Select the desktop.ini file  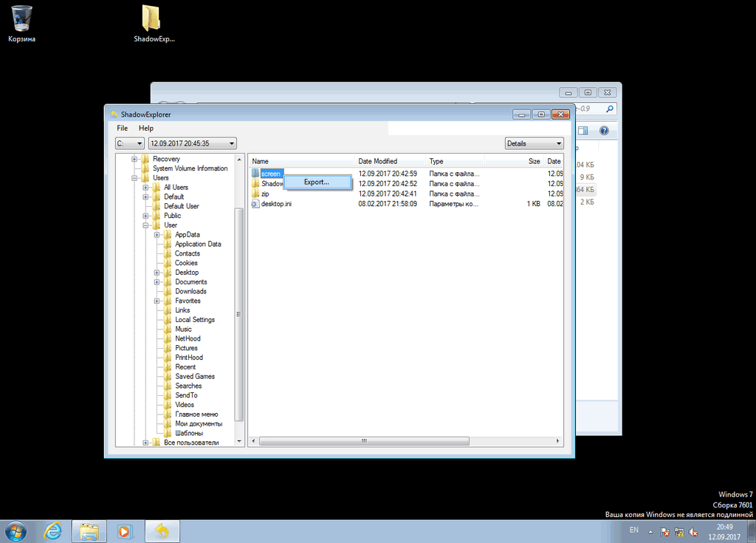276,204
